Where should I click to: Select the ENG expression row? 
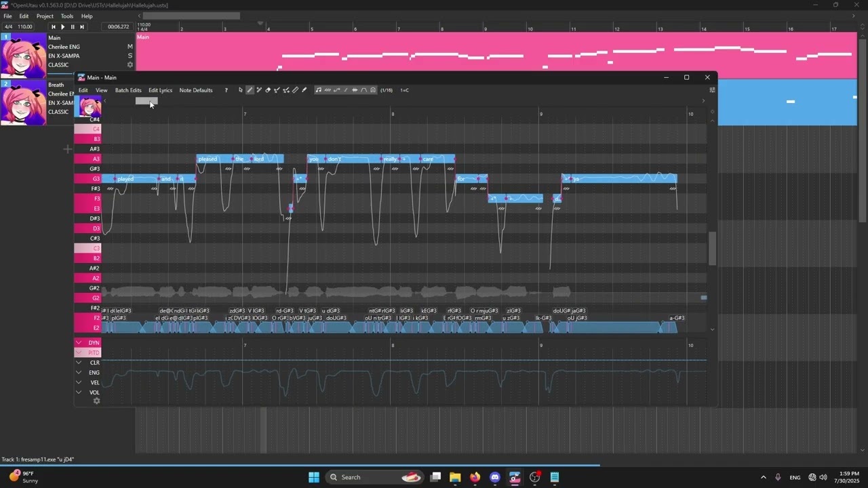[x=88, y=372]
